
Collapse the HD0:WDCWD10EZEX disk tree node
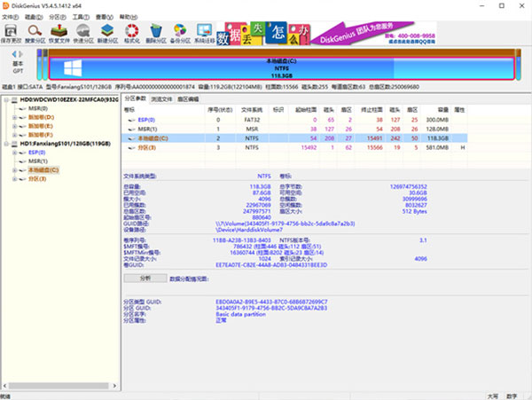(8, 100)
